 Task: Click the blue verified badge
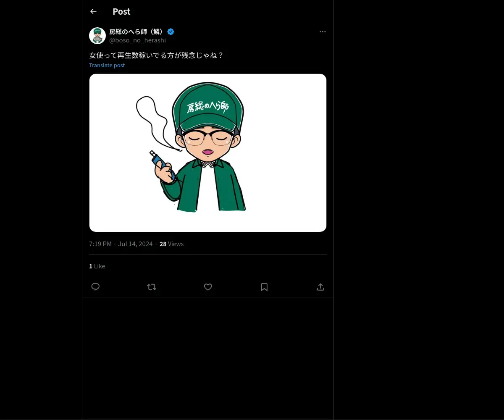[171, 31]
